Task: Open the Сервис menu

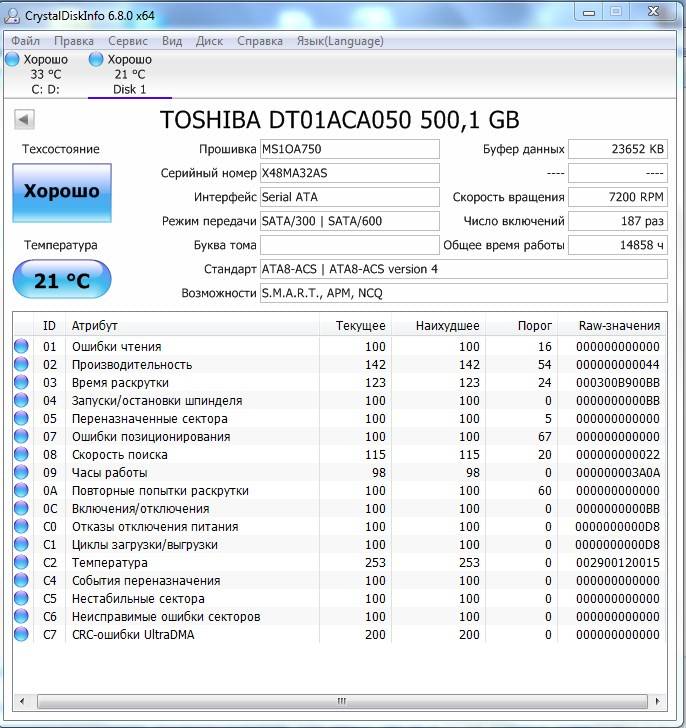Action: click(x=127, y=41)
